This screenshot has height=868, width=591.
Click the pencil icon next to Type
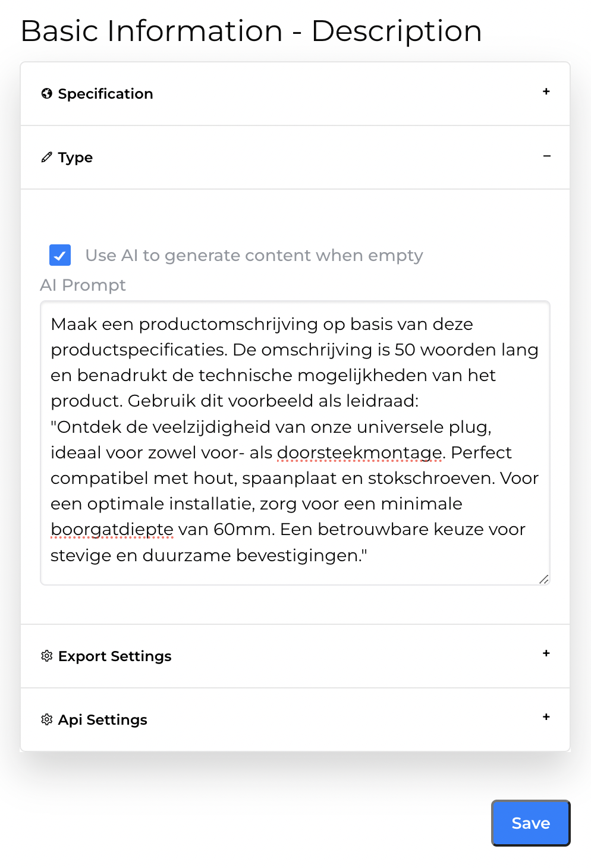pyautogui.click(x=46, y=157)
